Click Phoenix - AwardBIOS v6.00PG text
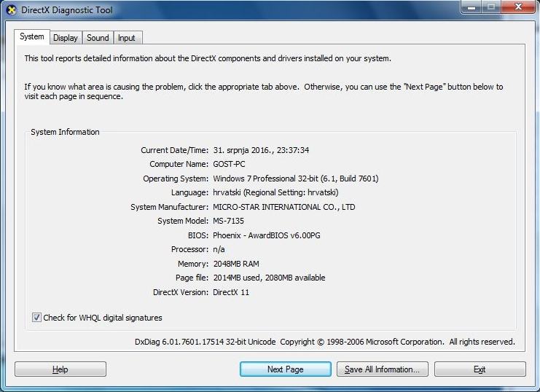 [x=267, y=235]
